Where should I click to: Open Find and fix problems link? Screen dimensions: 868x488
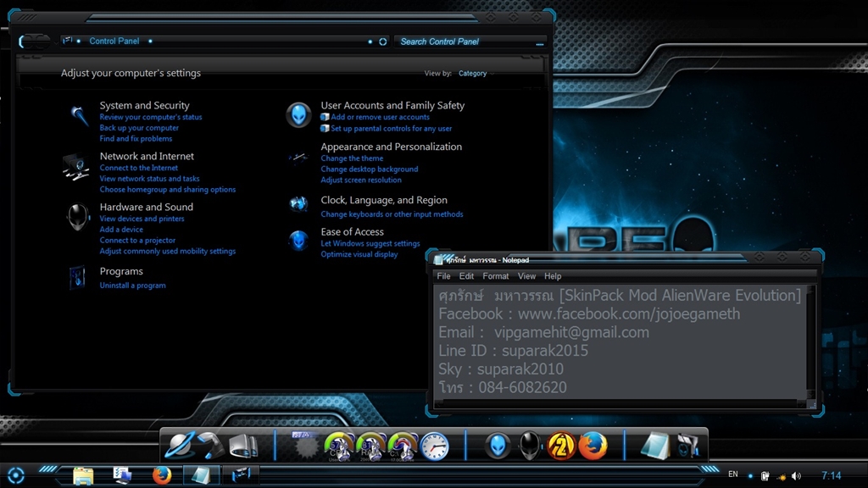pos(136,139)
